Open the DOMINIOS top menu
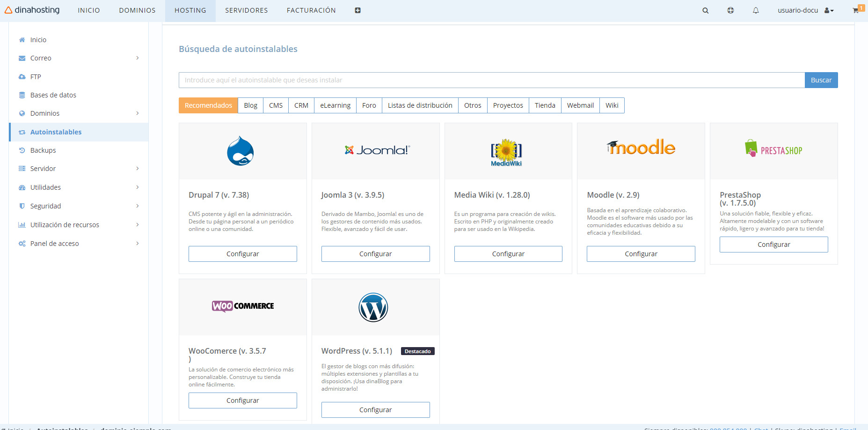The image size is (868, 430). click(x=137, y=10)
